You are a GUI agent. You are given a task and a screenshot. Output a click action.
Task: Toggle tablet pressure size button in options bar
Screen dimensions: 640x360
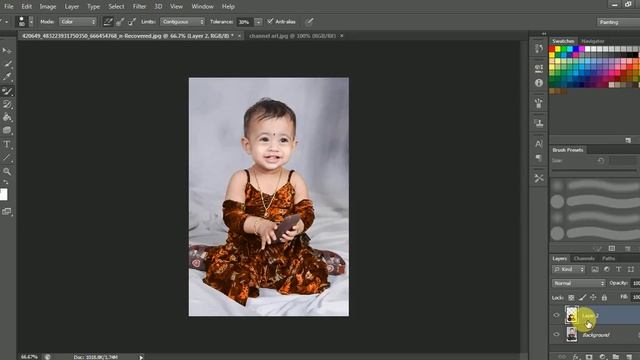[x=310, y=22]
